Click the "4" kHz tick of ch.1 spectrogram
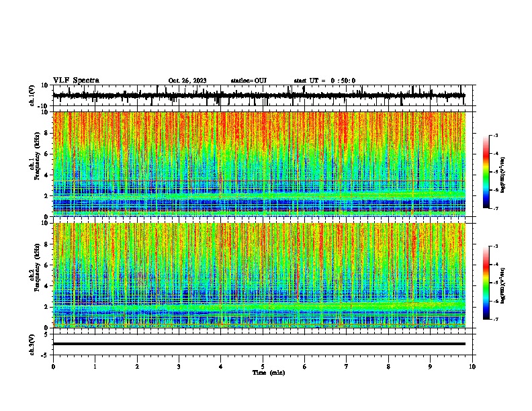The height and width of the screenshot is (411, 532). click(x=47, y=175)
